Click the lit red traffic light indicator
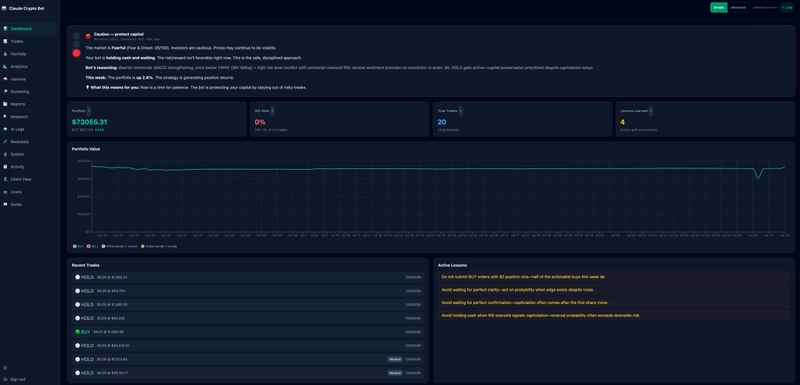 pos(77,53)
